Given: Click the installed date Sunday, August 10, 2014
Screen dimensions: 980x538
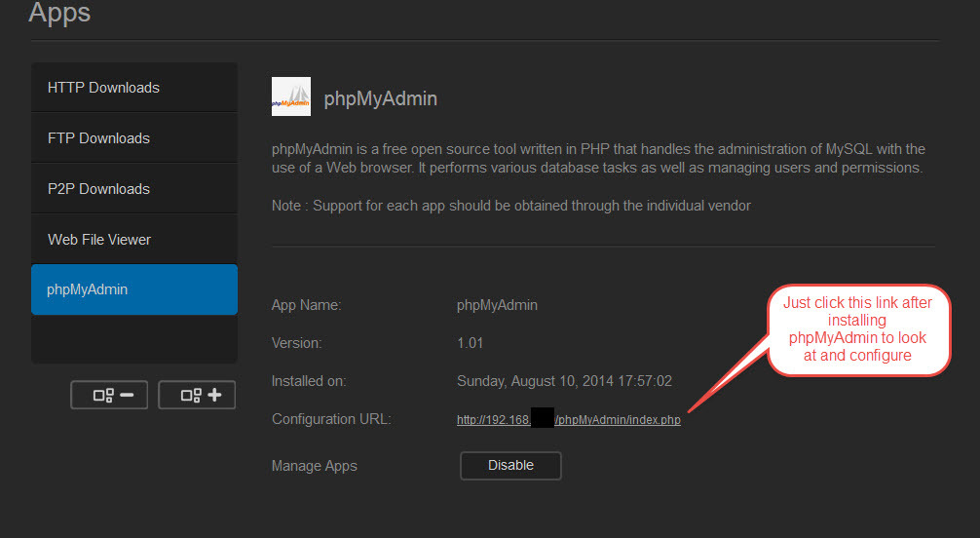Looking at the screenshot, I should click(x=564, y=382).
